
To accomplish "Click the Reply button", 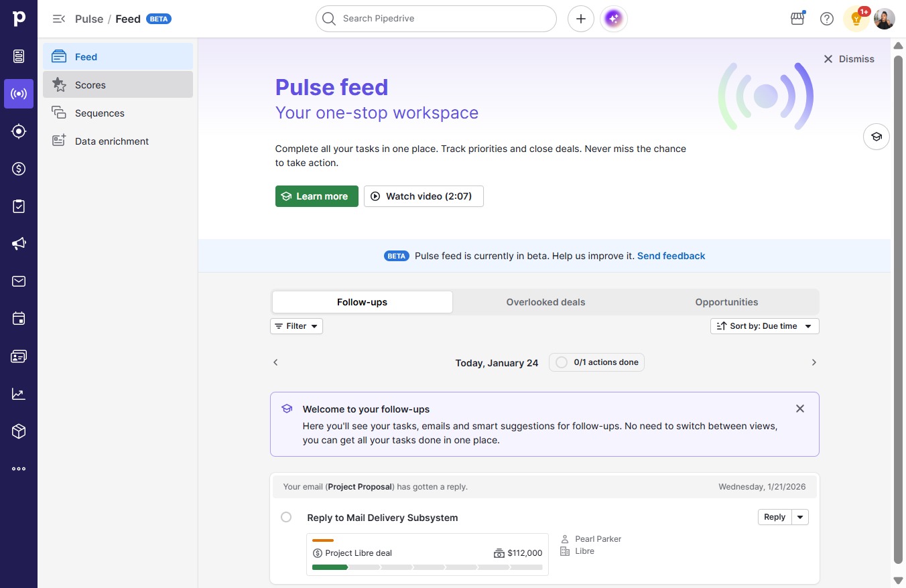I will [x=775, y=517].
